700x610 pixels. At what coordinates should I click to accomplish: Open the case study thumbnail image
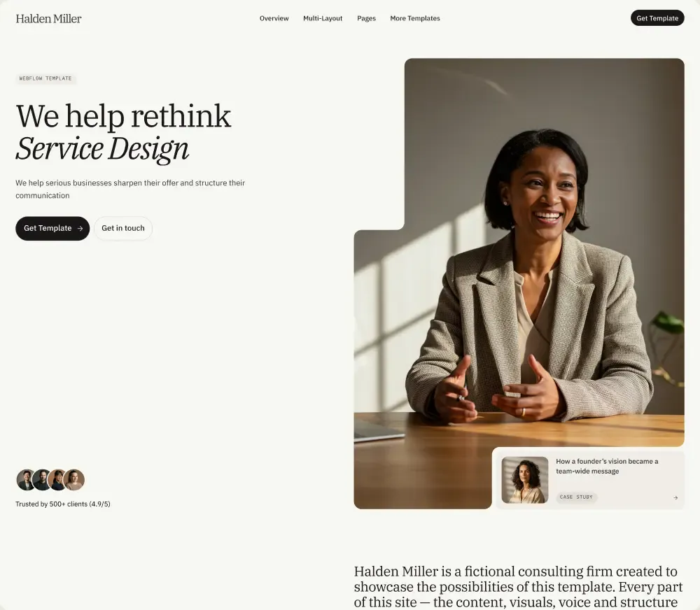click(x=524, y=480)
